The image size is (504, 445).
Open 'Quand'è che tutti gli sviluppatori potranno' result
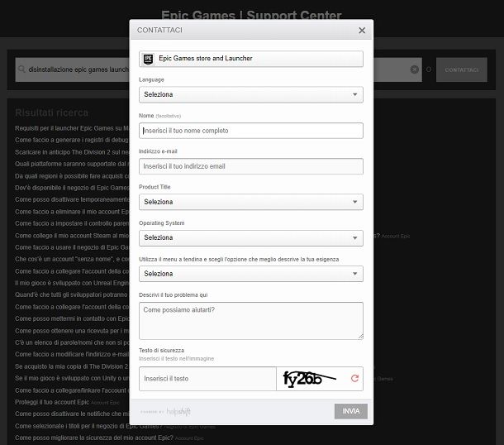[72, 294]
